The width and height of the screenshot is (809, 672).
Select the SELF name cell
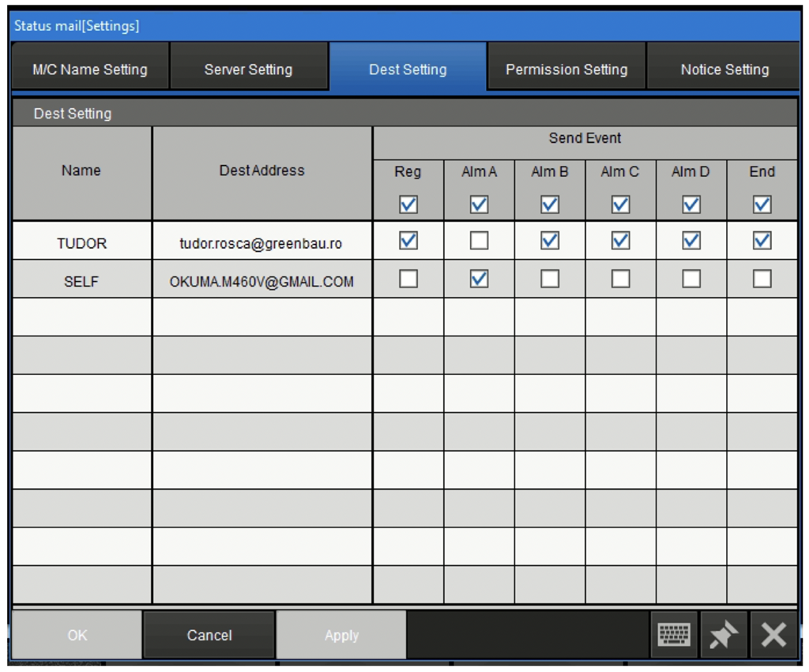81,281
